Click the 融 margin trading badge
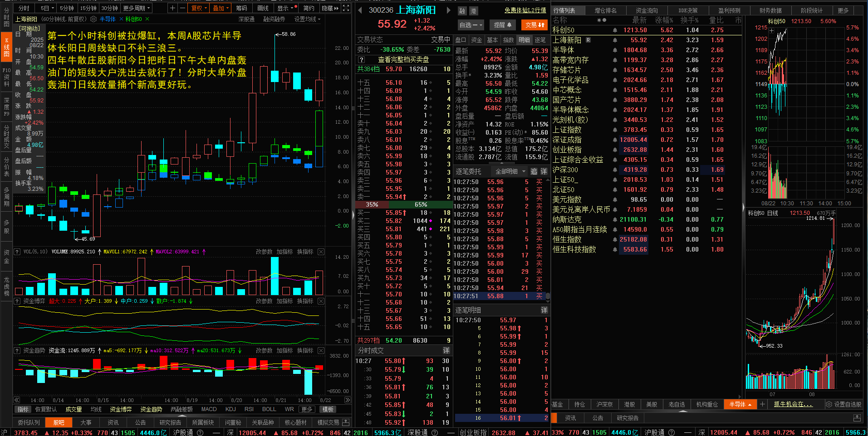Viewport: 868px width, 436px height. point(462,10)
